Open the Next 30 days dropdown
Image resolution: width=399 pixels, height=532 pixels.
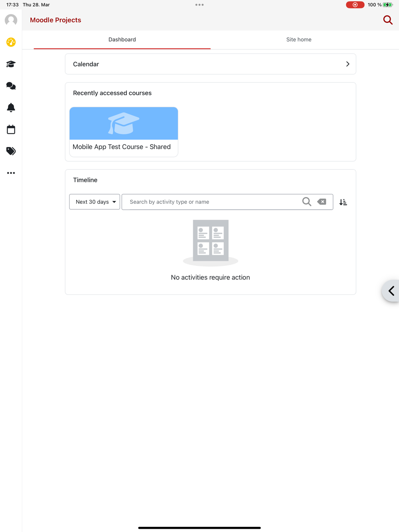[x=95, y=202]
